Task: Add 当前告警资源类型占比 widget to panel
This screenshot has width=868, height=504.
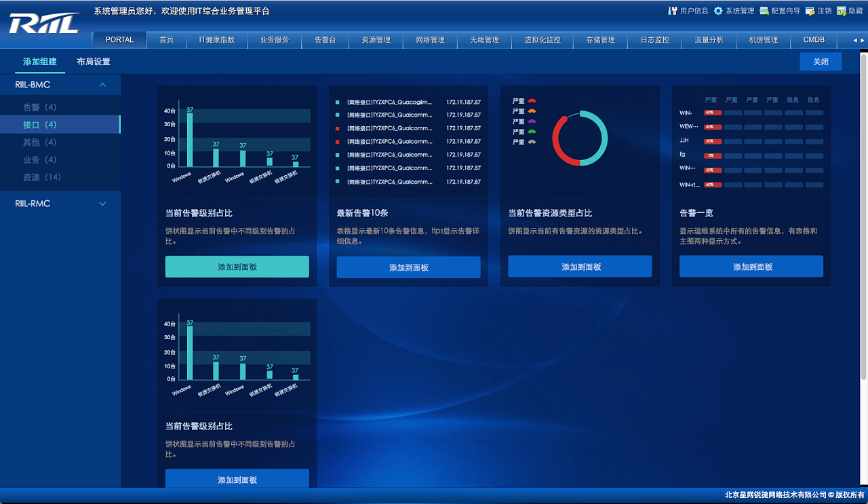Action: (x=580, y=267)
